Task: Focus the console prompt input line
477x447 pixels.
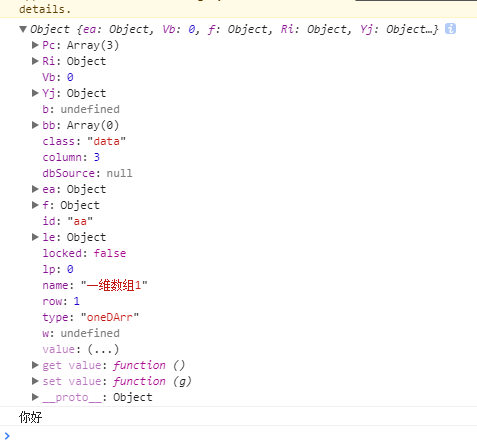Action: 243,436
